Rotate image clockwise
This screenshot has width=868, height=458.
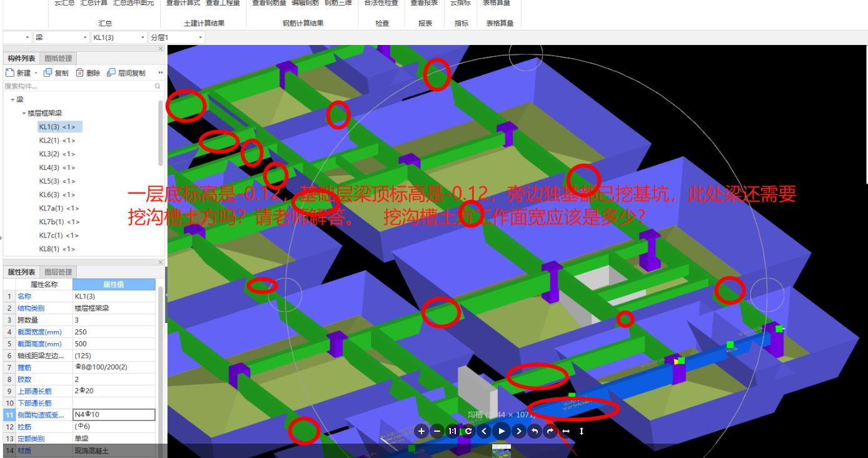point(550,431)
